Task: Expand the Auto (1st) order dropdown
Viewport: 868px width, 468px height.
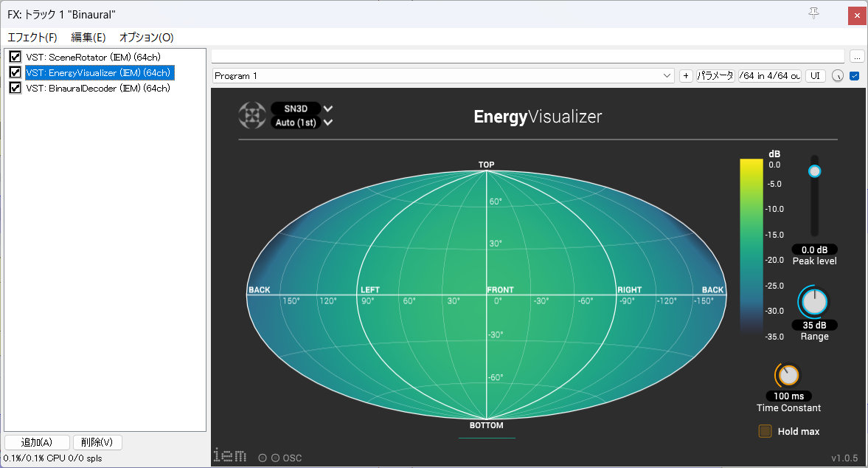Action: pyautogui.click(x=302, y=123)
